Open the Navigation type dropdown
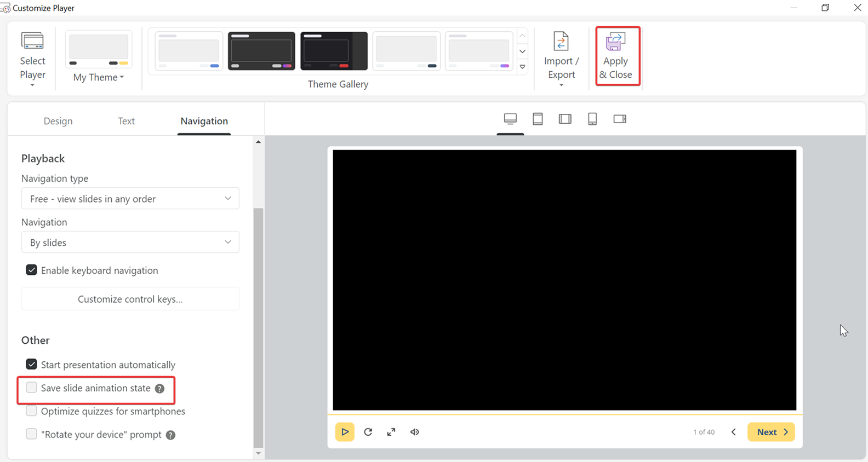This screenshot has height=462, width=868. [x=130, y=199]
